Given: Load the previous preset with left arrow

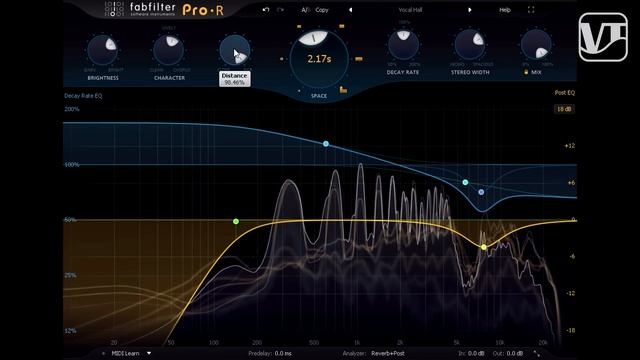Looking at the screenshot, I should click(351, 10).
